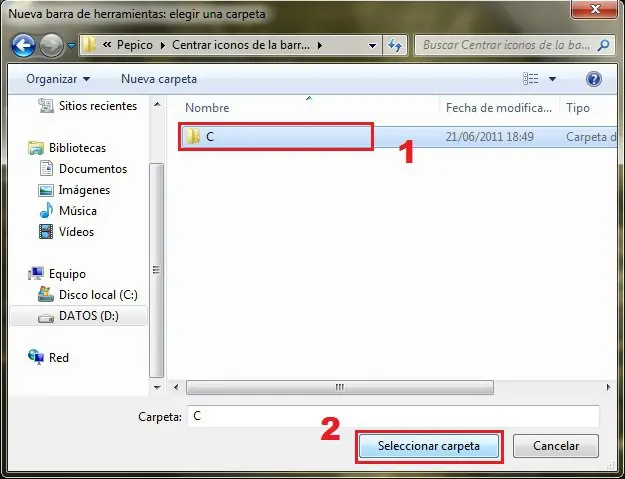
Task: Click the Música note icon
Action: click(x=46, y=210)
